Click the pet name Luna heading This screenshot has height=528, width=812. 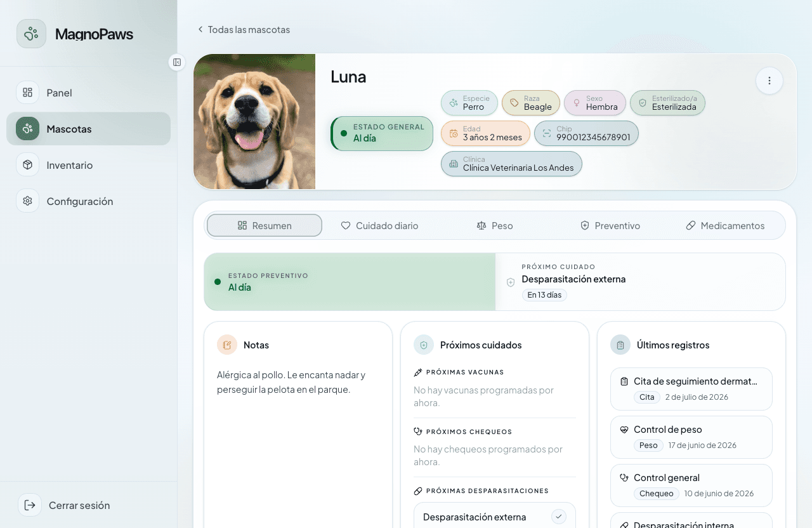point(348,77)
